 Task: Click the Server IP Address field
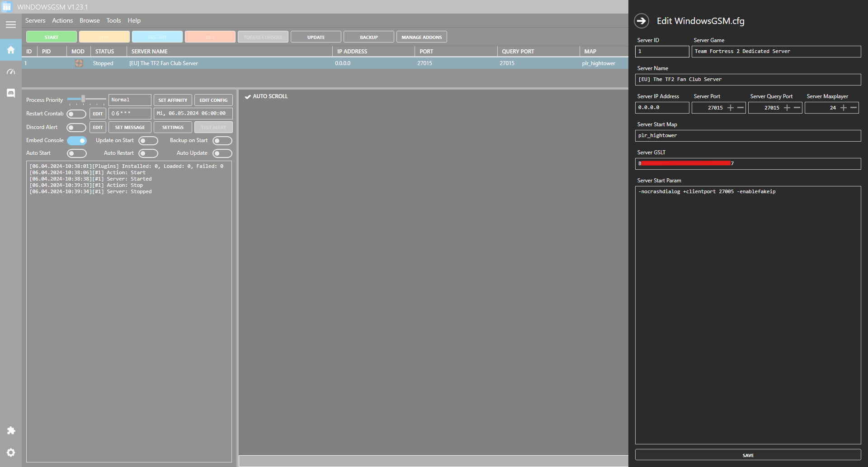[x=662, y=108]
